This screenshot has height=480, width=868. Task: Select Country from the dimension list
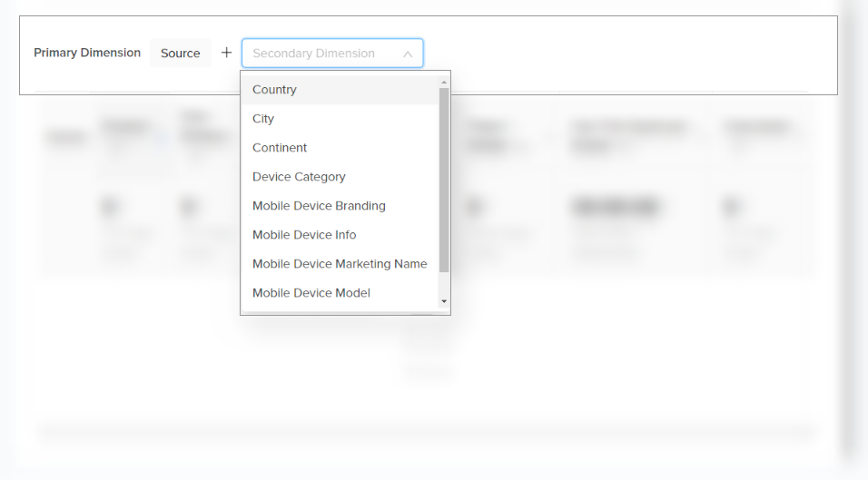[274, 90]
